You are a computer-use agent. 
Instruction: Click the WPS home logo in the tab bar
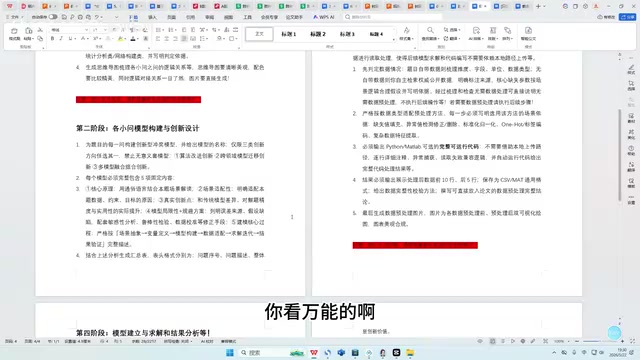10,6
